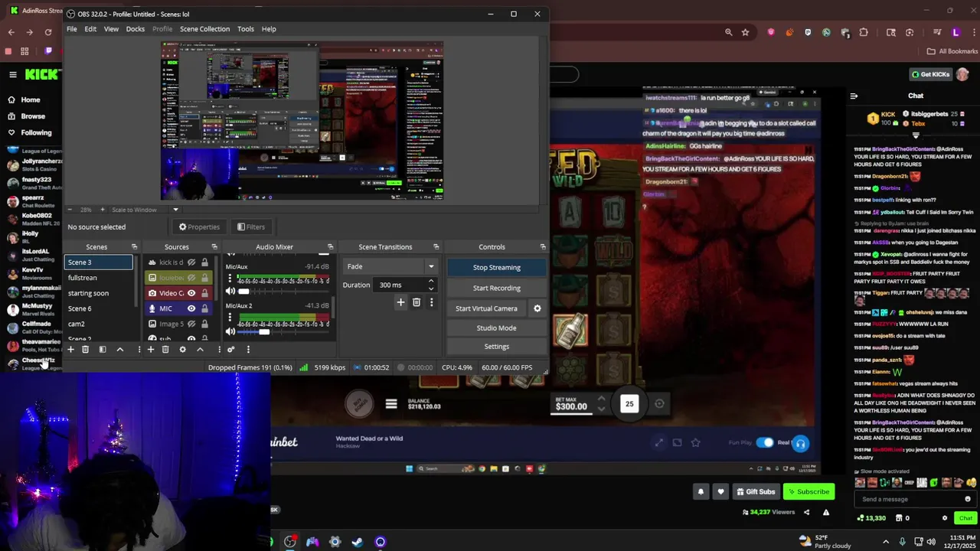This screenshot has width=980, height=551.
Task: Report stream with warning triangle icon
Action: [825, 512]
